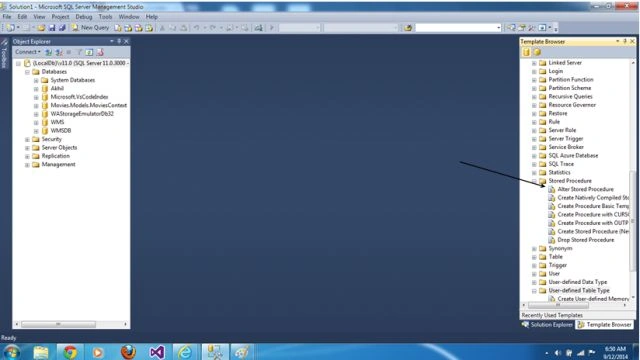Viewport: 640px width, 360px height.
Task: Click the Disconnect icon in Object Explorer
Action: coord(59,52)
